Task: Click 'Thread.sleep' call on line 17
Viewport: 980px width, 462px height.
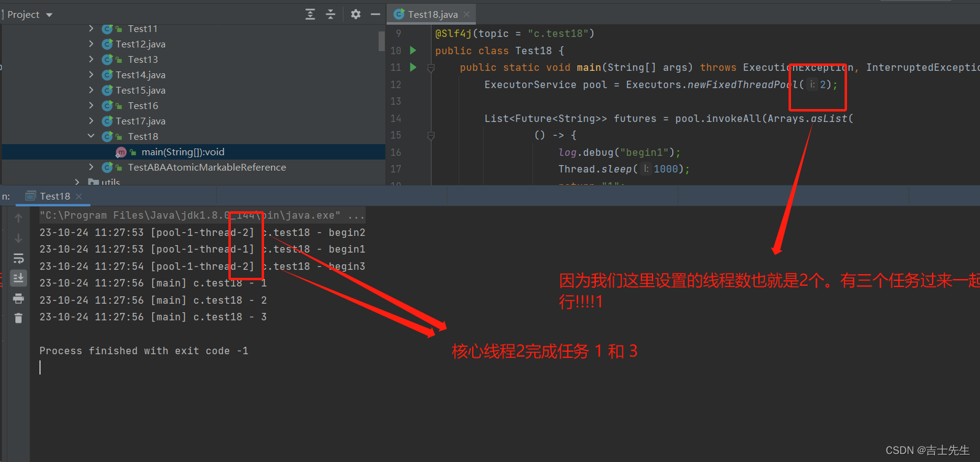Action: click(x=595, y=169)
